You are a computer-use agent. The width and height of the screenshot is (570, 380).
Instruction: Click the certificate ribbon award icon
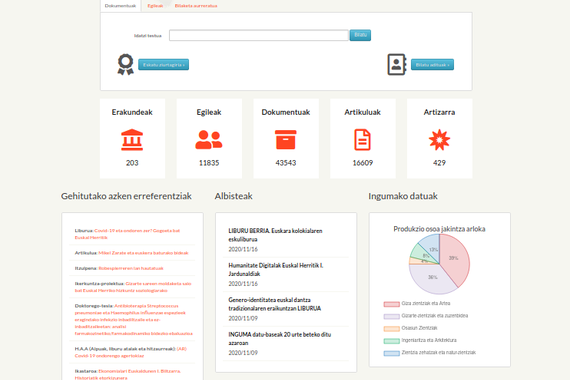click(x=125, y=64)
